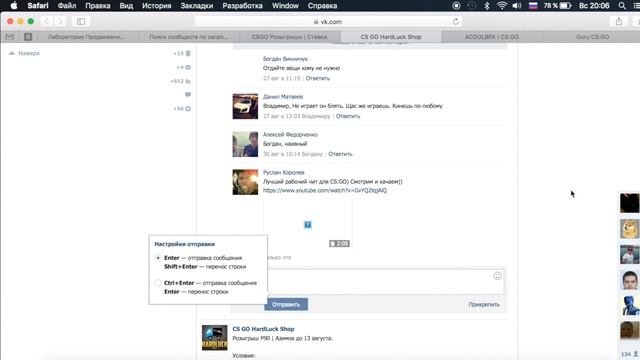
Task: Open the История menu
Action: point(157,6)
